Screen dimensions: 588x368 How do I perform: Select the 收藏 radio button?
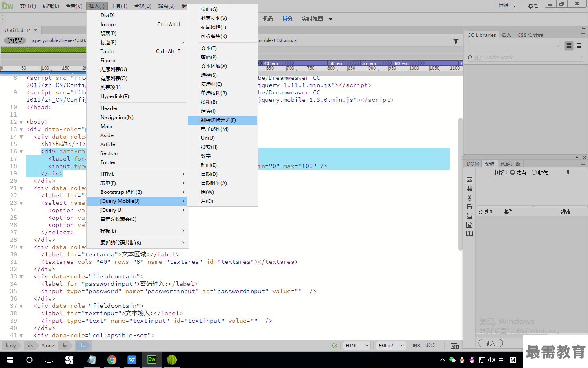coord(534,172)
